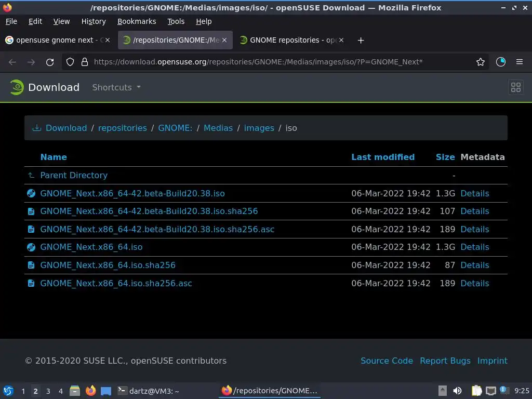Open the Report Bugs footer link
The image size is (532, 399).
(x=445, y=361)
